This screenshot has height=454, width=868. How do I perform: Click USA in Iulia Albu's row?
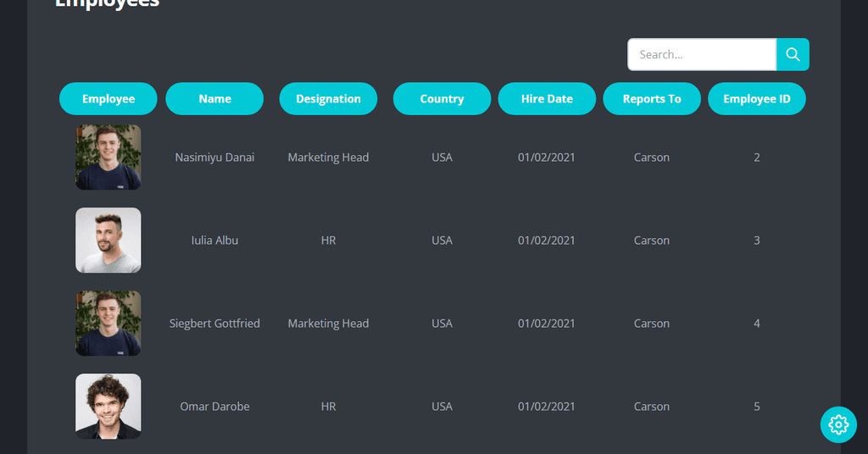click(x=442, y=241)
